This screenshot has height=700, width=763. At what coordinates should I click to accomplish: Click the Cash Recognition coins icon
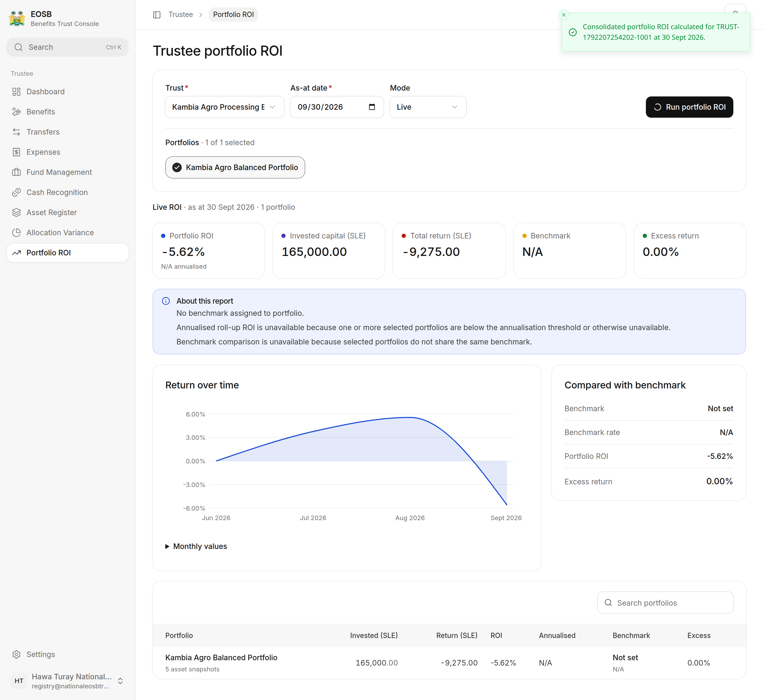coord(16,192)
